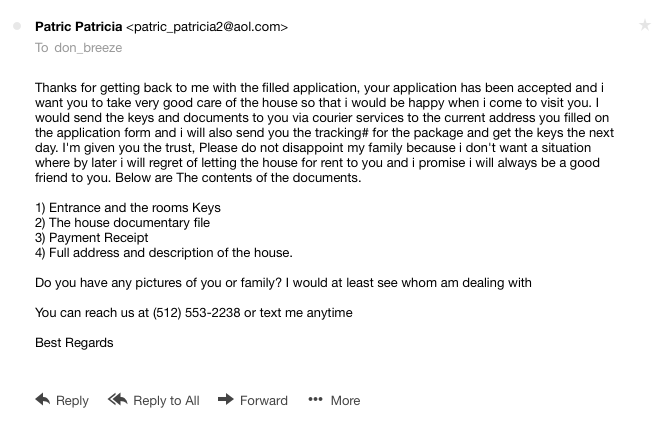The width and height of the screenshot is (661, 436).
Task: Toggle the unread dot beside sender name
Action: 17,27
